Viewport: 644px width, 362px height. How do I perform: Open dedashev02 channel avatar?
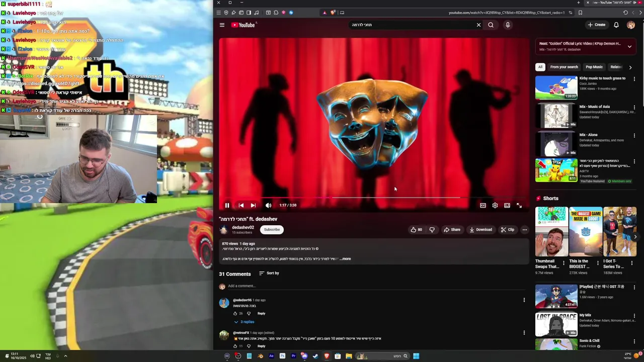(223, 230)
